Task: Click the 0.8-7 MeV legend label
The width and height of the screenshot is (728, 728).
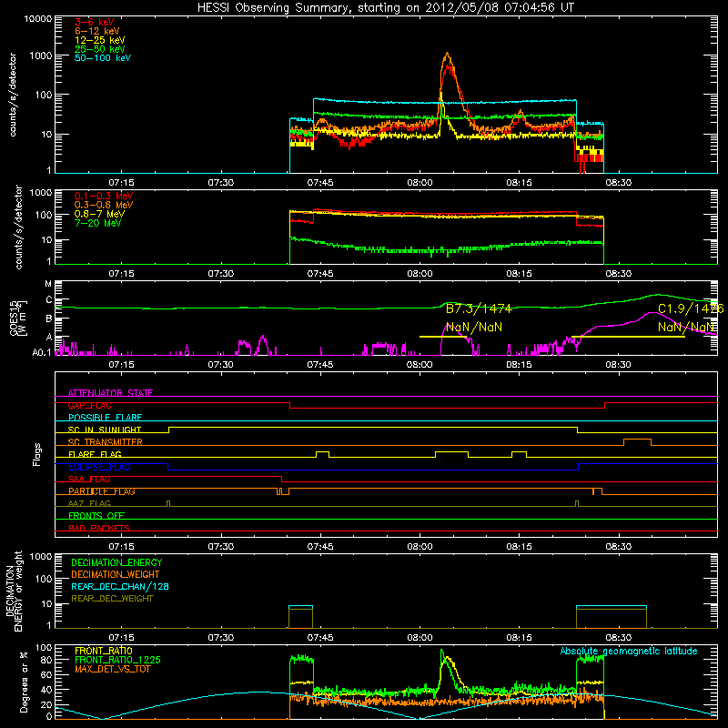Action: pyautogui.click(x=99, y=214)
